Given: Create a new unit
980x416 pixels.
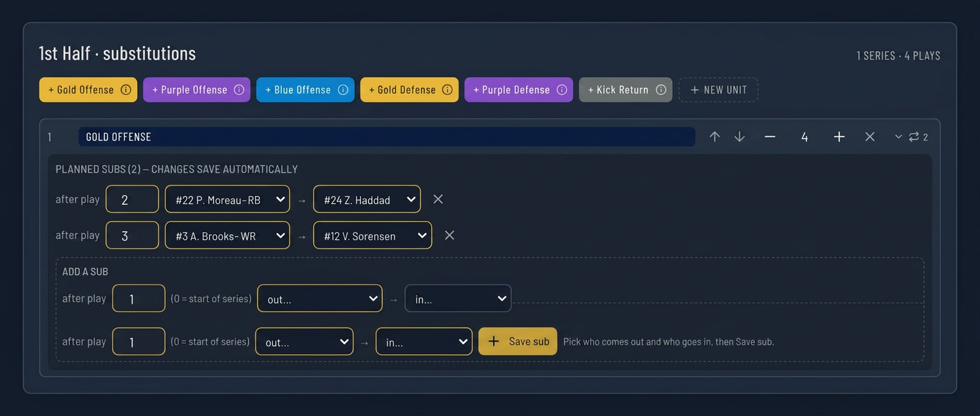Looking at the screenshot, I should click(x=718, y=90).
